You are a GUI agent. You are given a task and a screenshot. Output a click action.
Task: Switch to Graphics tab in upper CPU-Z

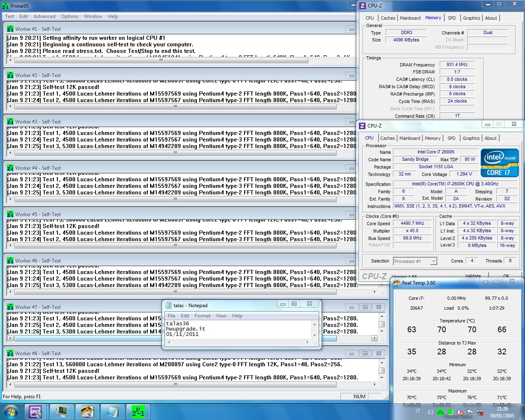coord(471,18)
